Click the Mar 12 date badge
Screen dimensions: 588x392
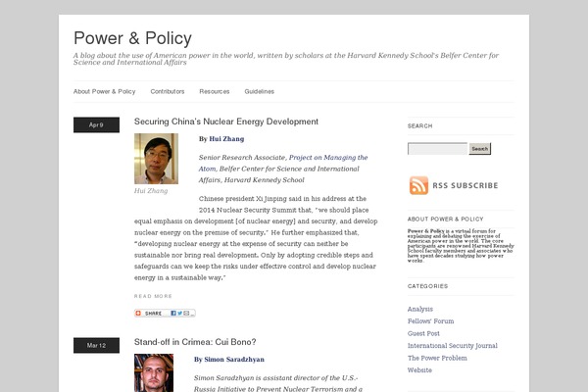point(96,346)
